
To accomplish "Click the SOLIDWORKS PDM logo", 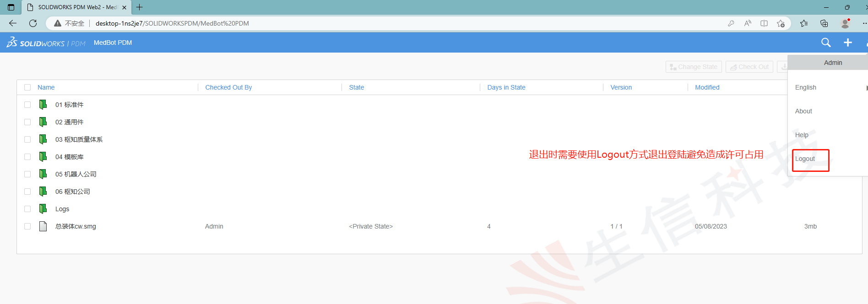I will (46, 43).
